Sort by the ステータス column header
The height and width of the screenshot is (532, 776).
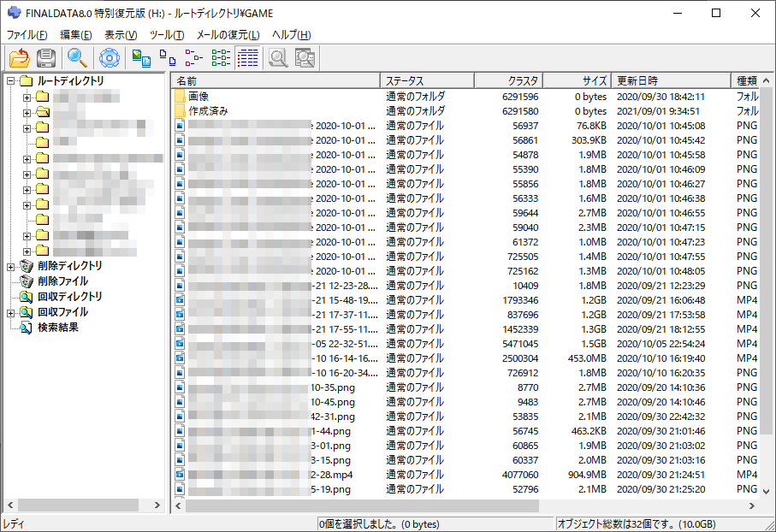tap(428, 80)
